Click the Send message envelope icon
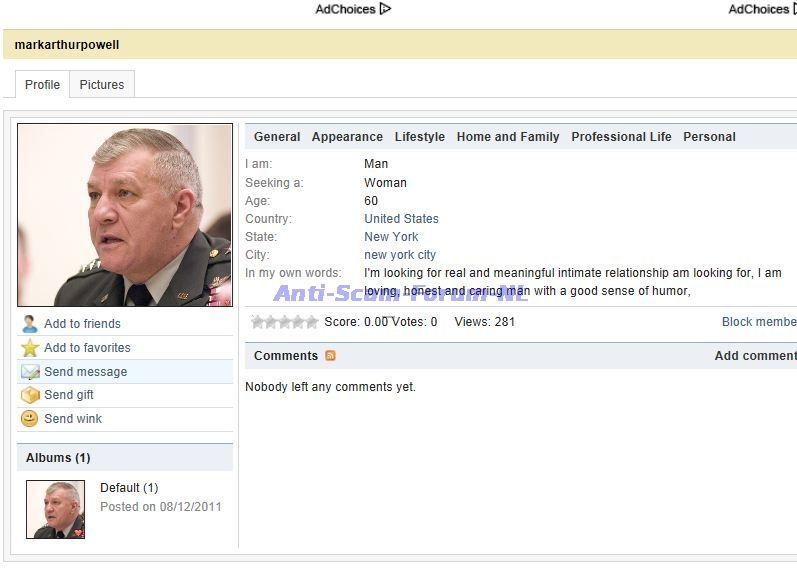This screenshot has height=585, width=797. [x=30, y=372]
